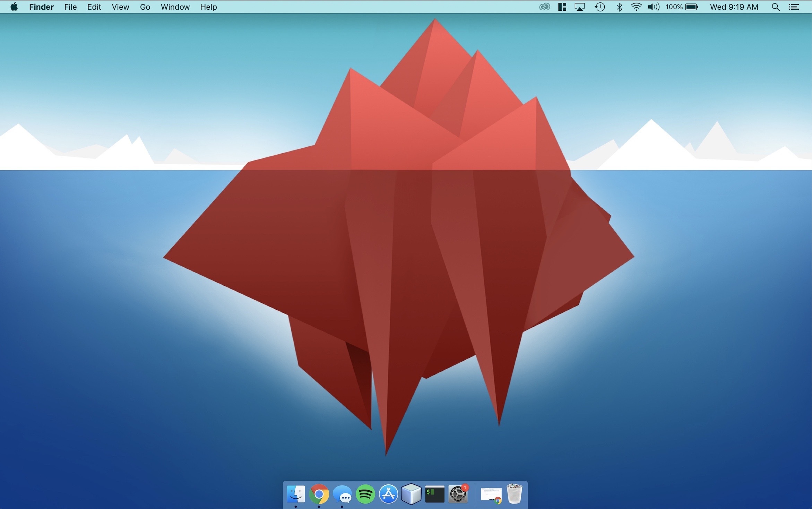Open the AirPlay display menu
812x509 pixels.
click(x=580, y=7)
